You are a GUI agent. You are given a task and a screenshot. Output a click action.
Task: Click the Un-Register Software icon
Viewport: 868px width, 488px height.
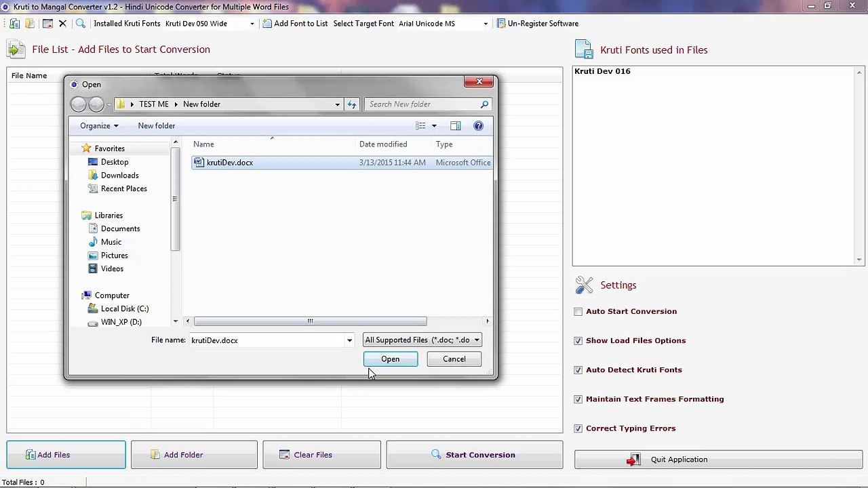[501, 23]
